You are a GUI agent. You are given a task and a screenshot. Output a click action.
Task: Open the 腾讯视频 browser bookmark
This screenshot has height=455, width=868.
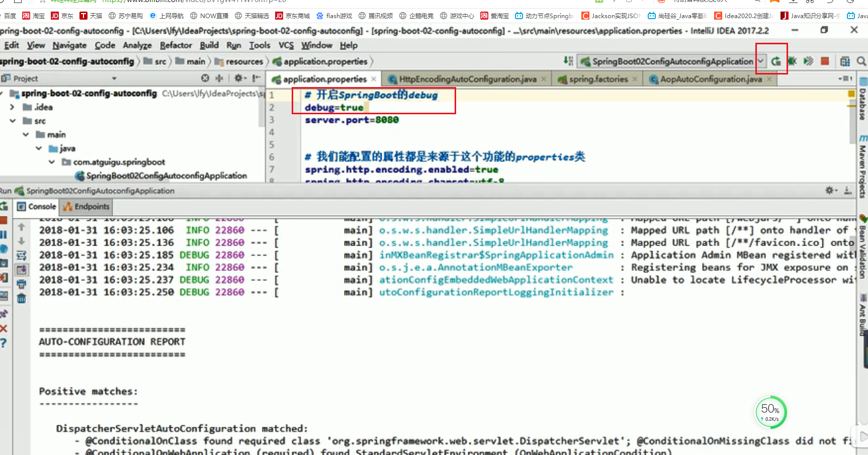pos(376,16)
